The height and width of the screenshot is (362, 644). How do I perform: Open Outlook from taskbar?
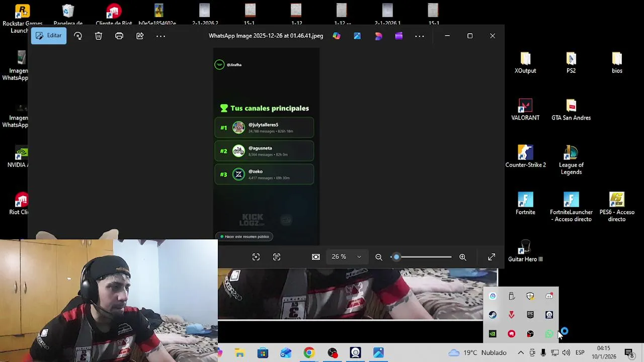point(286,353)
